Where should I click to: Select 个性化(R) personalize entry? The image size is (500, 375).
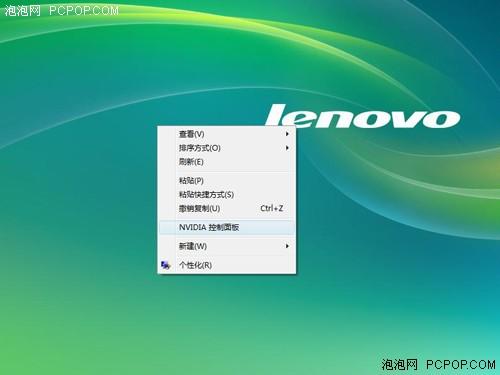point(226,265)
